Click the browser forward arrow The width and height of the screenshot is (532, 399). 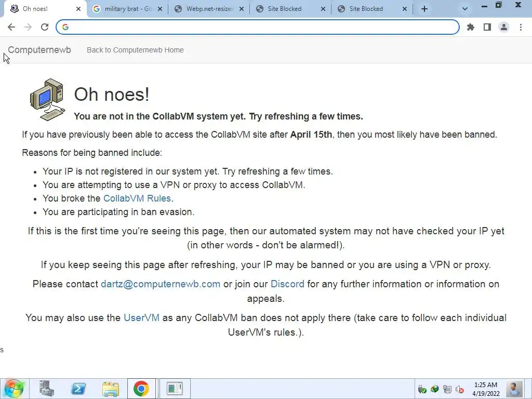(x=28, y=27)
